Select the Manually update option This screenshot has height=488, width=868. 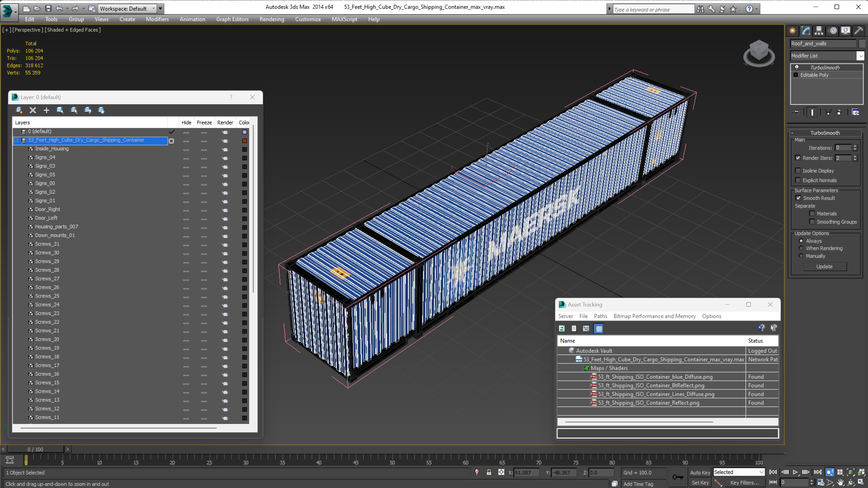coord(801,256)
